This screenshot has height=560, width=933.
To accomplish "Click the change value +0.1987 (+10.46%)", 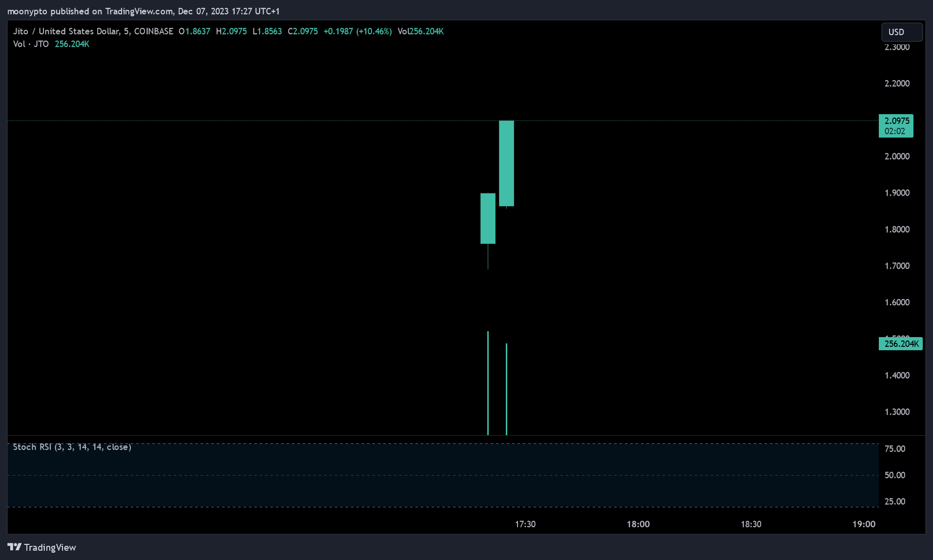I will pyautogui.click(x=358, y=31).
